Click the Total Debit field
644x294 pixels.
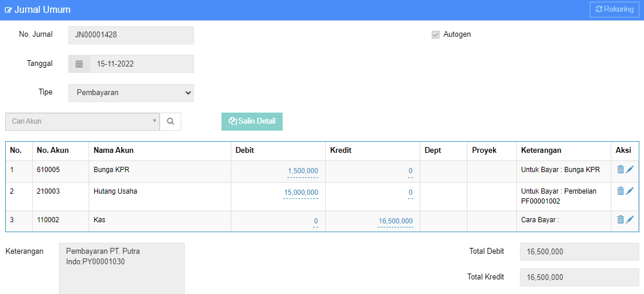[x=579, y=251]
